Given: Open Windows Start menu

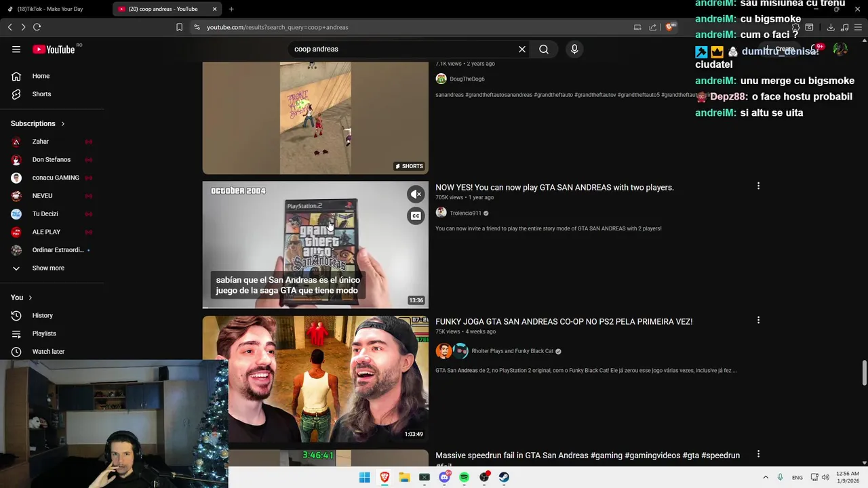Looking at the screenshot, I should coord(364,477).
